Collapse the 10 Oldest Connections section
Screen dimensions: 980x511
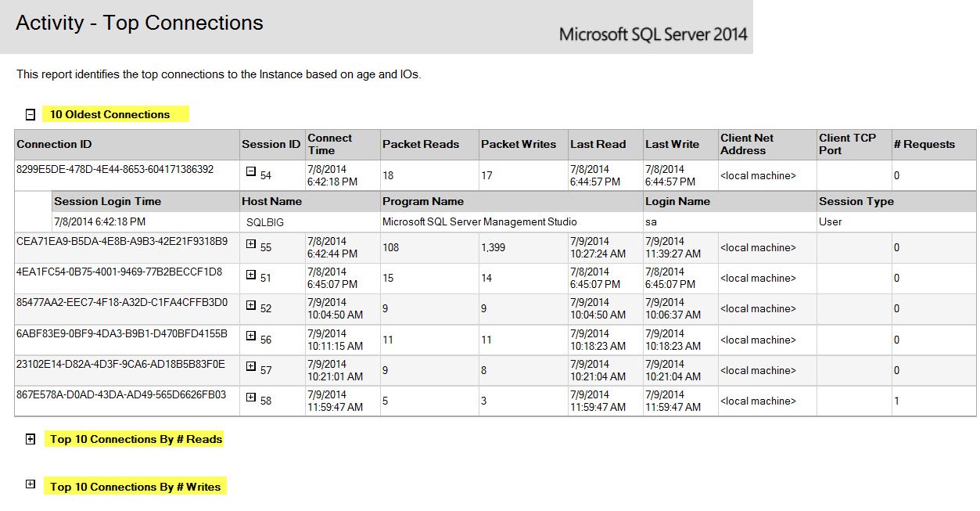31,114
